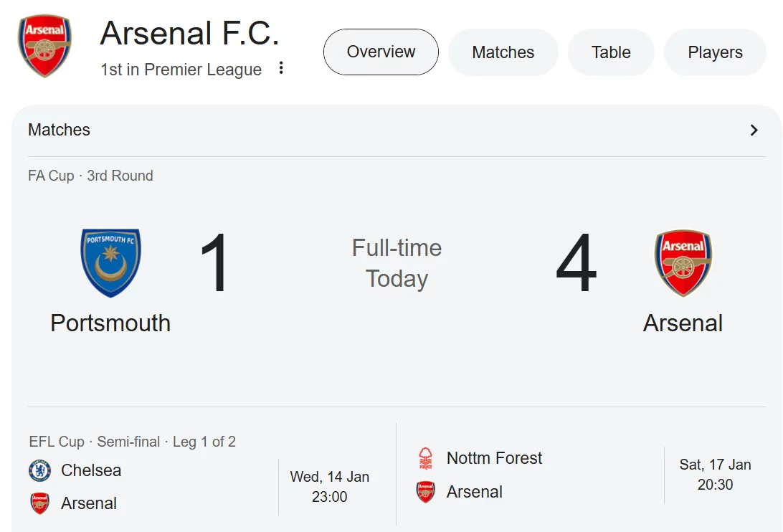Image resolution: width=783 pixels, height=532 pixels.
Task: Click the Arsenal F.C. page title
Action: point(189,34)
